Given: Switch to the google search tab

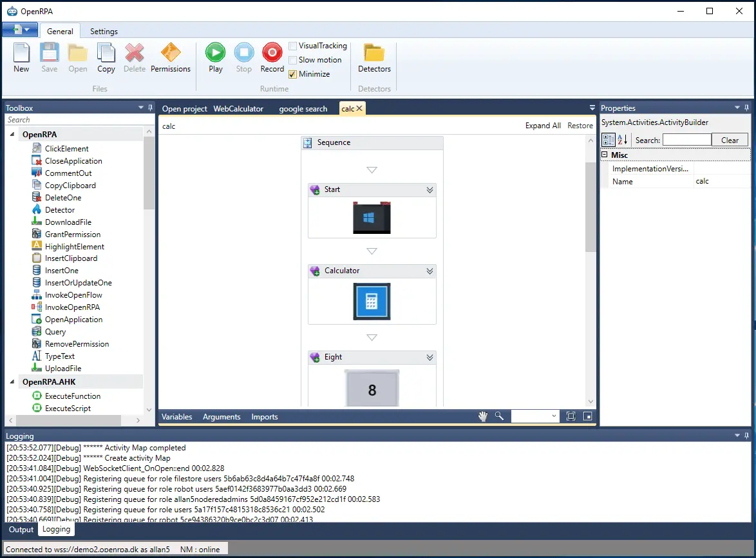Looking at the screenshot, I should (x=303, y=109).
